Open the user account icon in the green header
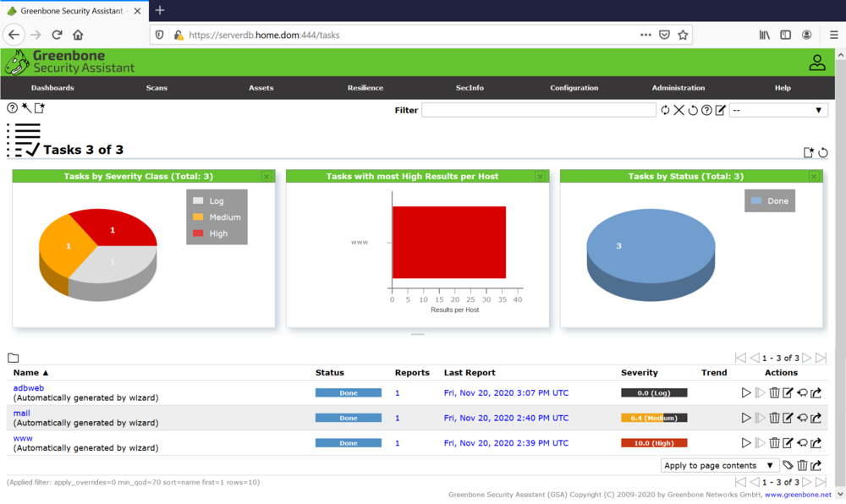The height and width of the screenshot is (504, 846). (x=817, y=63)
